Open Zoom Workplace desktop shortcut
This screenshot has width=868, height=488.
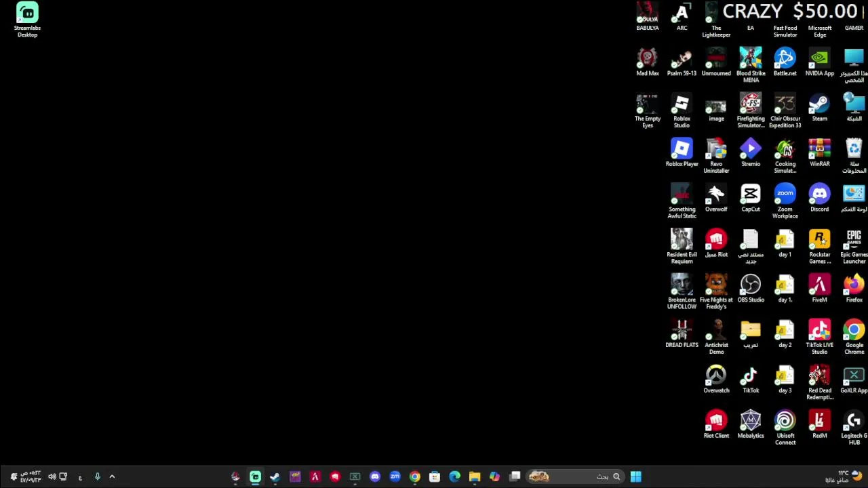click(785, 201)
